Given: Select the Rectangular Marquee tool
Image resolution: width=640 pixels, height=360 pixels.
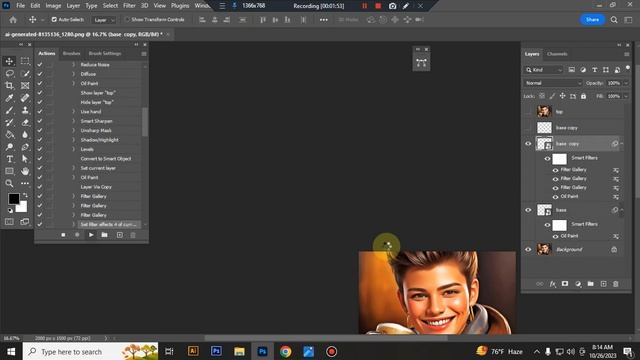Looking at the screenshot, I should click(x=25, y=61).
